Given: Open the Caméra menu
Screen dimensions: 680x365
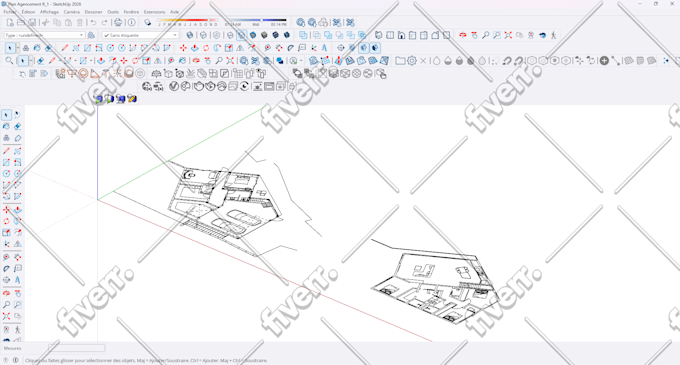Looking at the screenshot, I should [x=72, y=12].
